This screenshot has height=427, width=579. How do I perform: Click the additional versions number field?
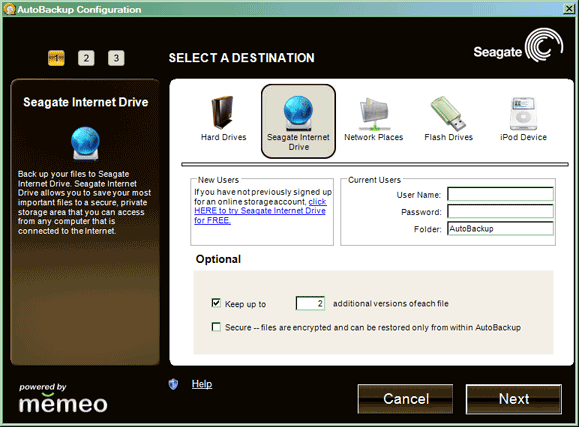click(x=310, y=303)
